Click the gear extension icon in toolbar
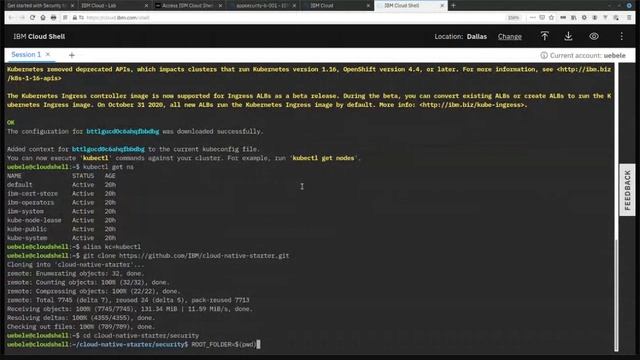The width and height of the screenshot is (640, 360). point(584,18)
